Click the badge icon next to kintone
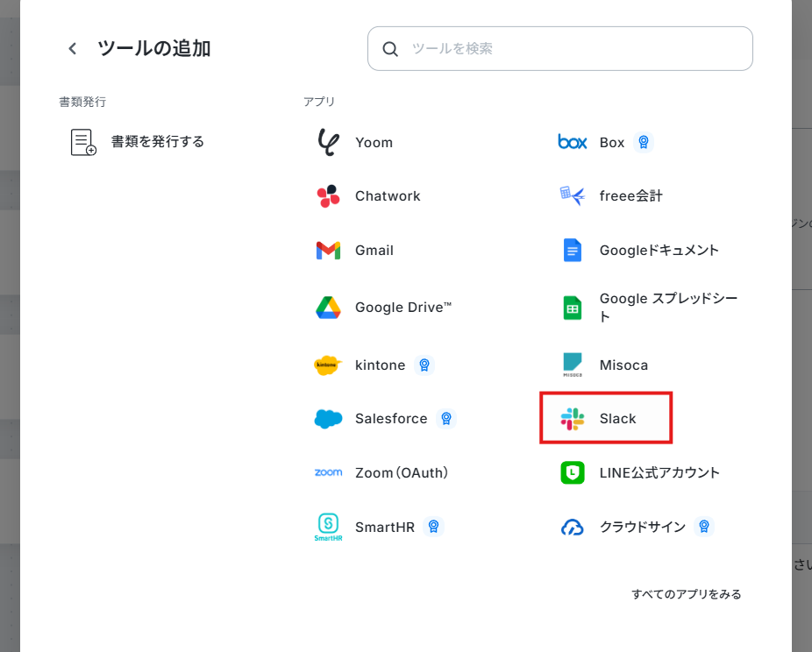This screenshot has height=652, width=812. tap(424, 365)
